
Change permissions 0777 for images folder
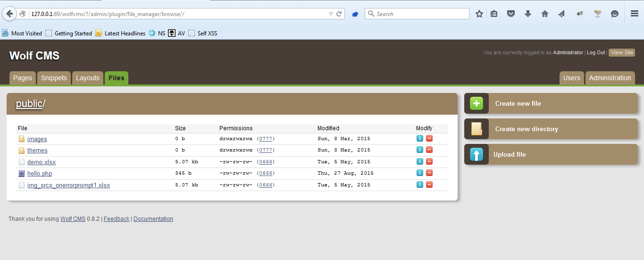pos(266,139)
